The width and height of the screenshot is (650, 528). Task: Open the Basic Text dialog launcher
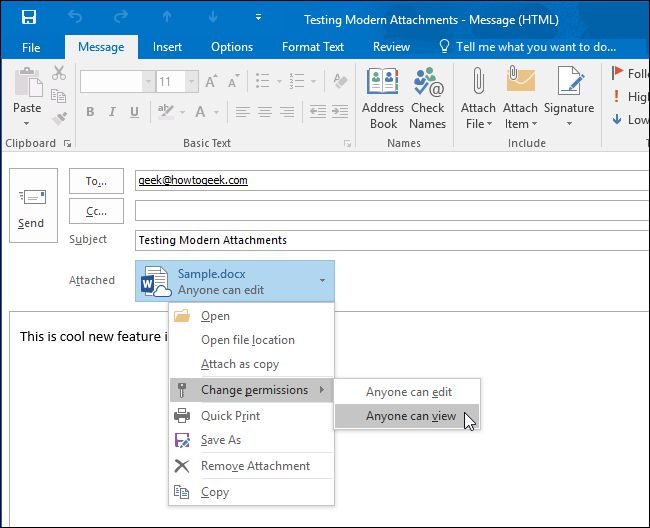[347, 143]
